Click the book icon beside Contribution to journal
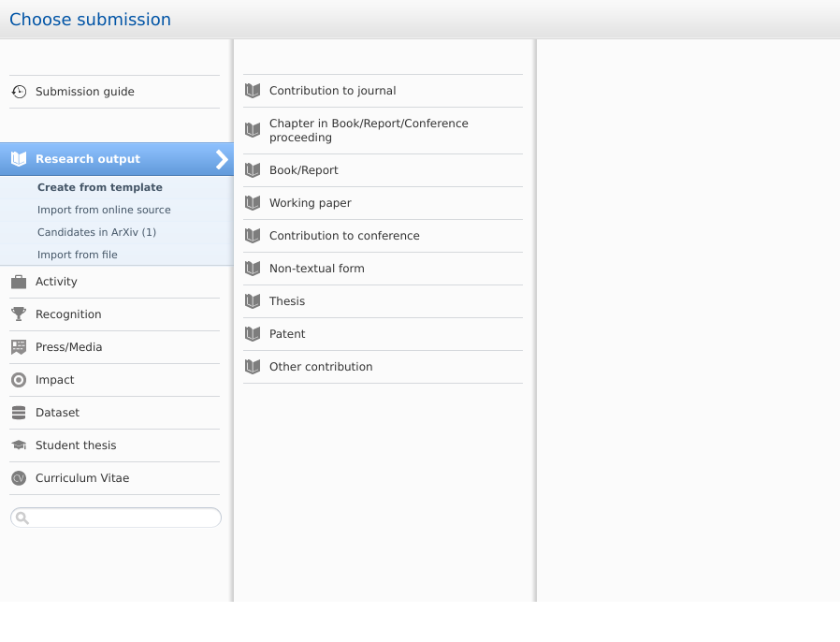Image resolution: width=840 pixels, height=642 pixels. pos(253,91)
